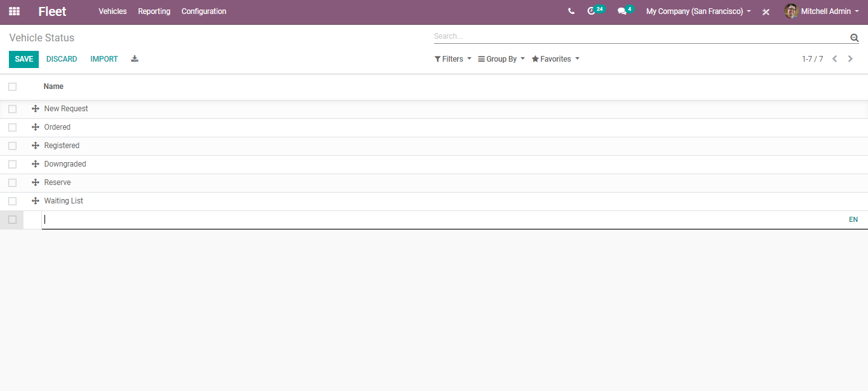Click Mitchell Admin avatar picture

click(791, 11)
